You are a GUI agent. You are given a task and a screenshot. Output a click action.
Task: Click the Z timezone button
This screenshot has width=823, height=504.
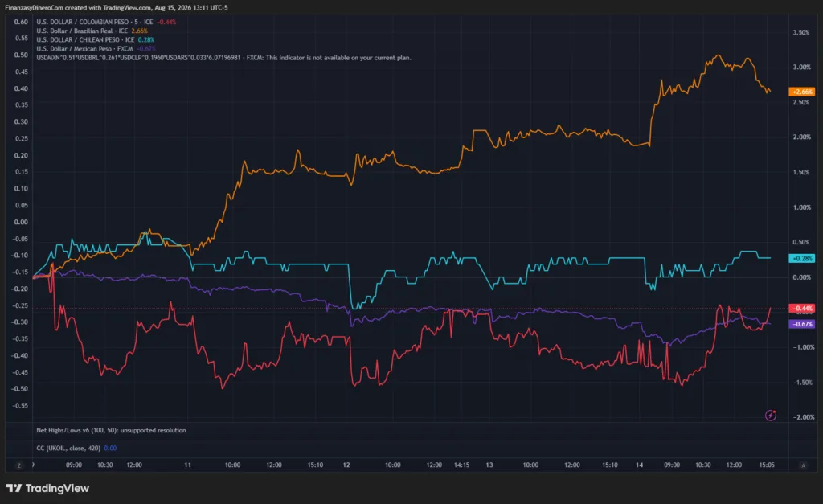(x=19, y=465)
